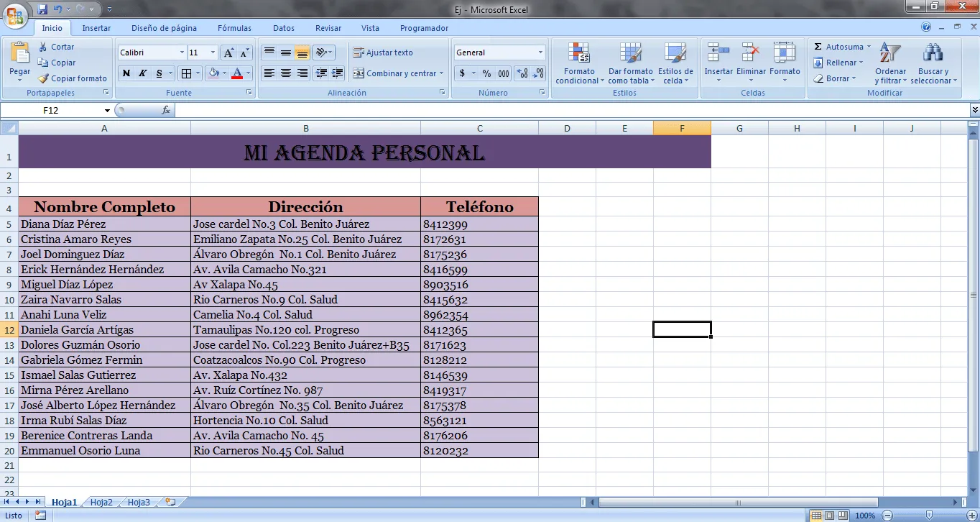Open the Revisar tab

click(x=328, y=28)
